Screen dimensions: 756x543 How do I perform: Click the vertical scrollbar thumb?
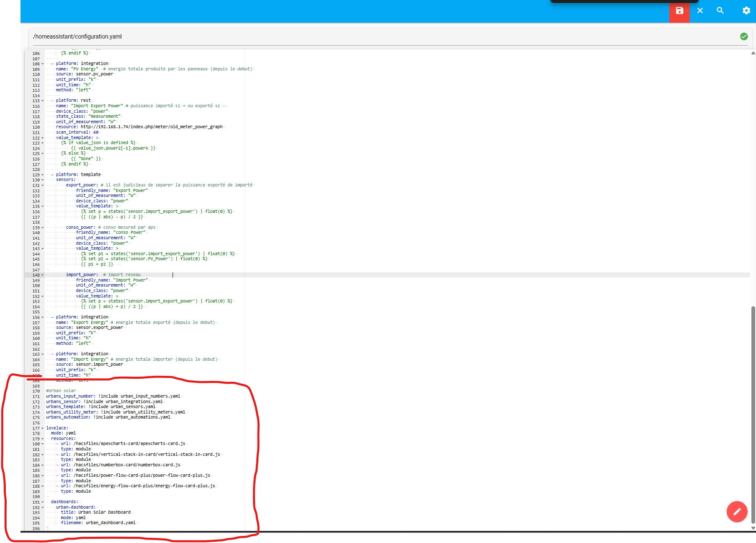pos(753,415)
